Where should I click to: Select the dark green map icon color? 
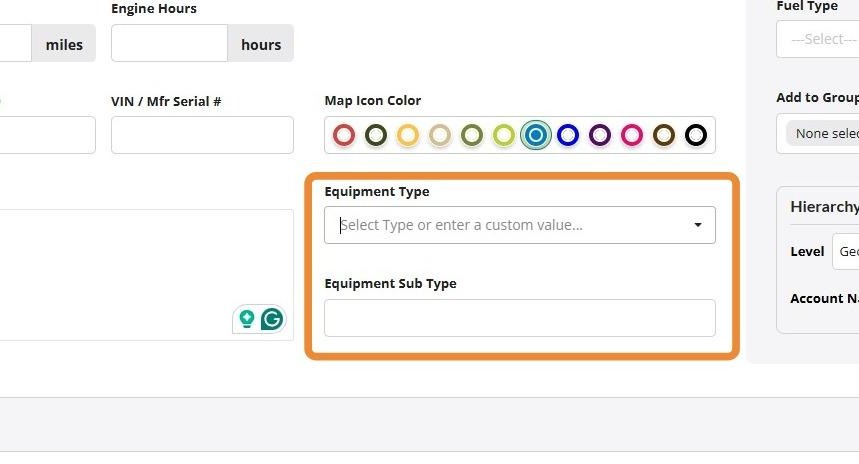376,135
